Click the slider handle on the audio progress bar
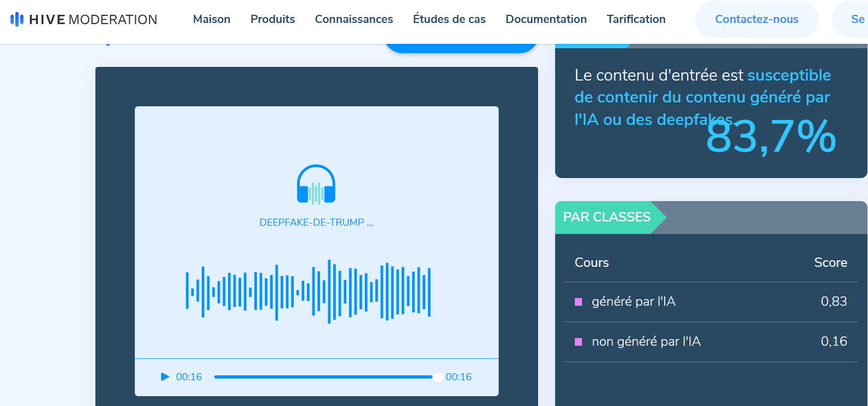The image size is (868, 406). [438, 377]
